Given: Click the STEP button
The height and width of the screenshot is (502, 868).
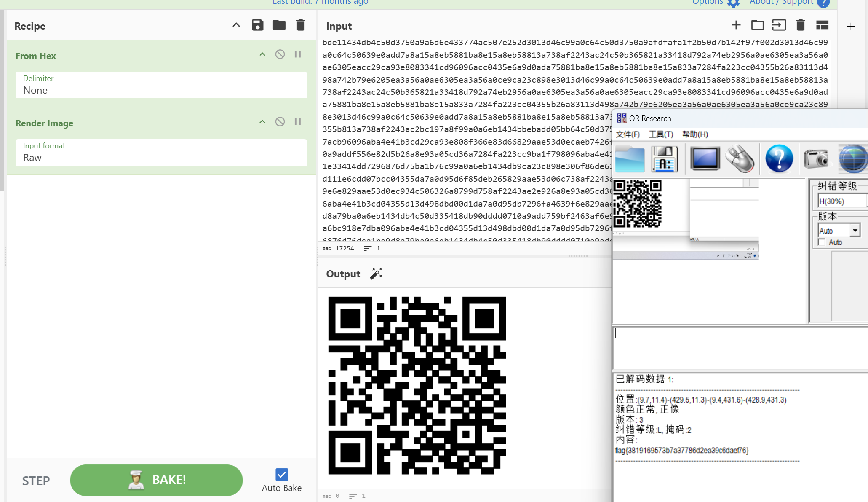Looking at the screenshot, I should pyautogui.click(x=36, y=481).
